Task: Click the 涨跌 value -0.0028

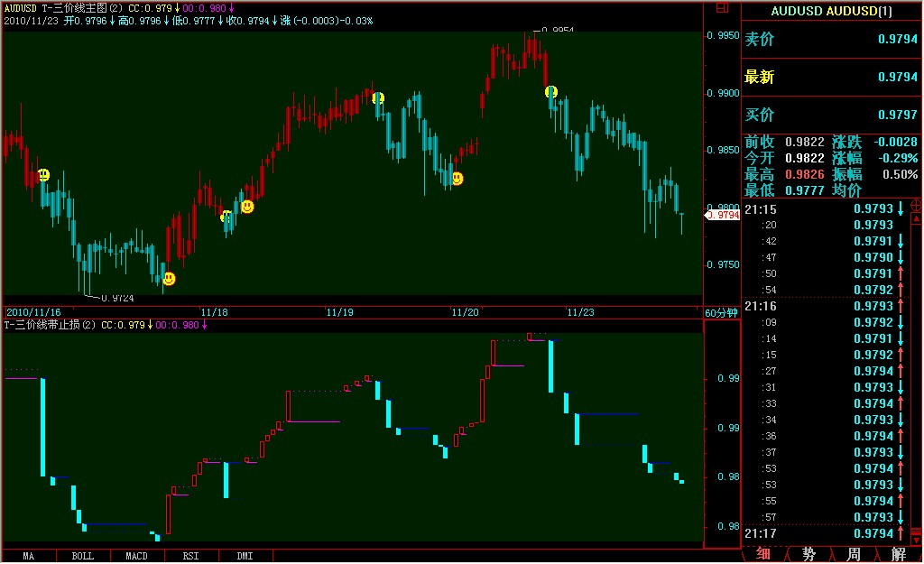Action: coord(895,142)
